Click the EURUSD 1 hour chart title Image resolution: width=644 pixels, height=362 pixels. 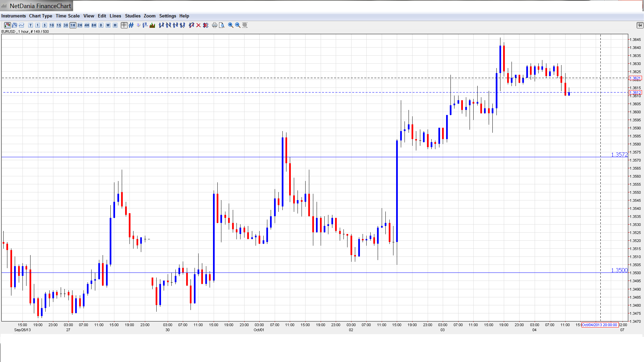pos(25,32)
